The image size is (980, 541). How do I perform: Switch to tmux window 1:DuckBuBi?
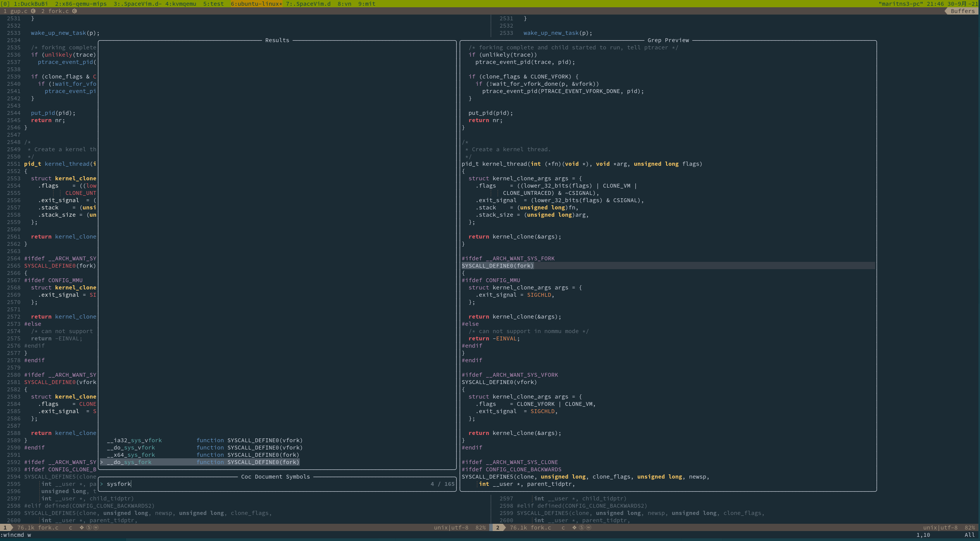coord(31,4)
